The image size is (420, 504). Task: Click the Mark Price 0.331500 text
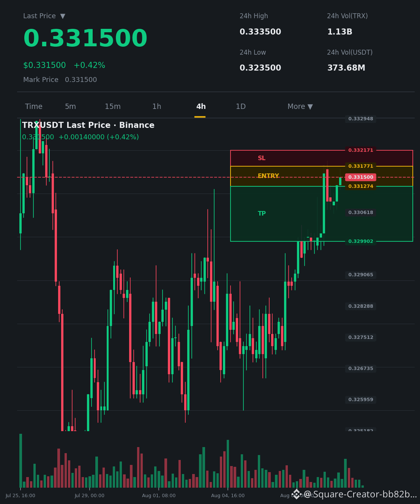(x=60, y=80)
